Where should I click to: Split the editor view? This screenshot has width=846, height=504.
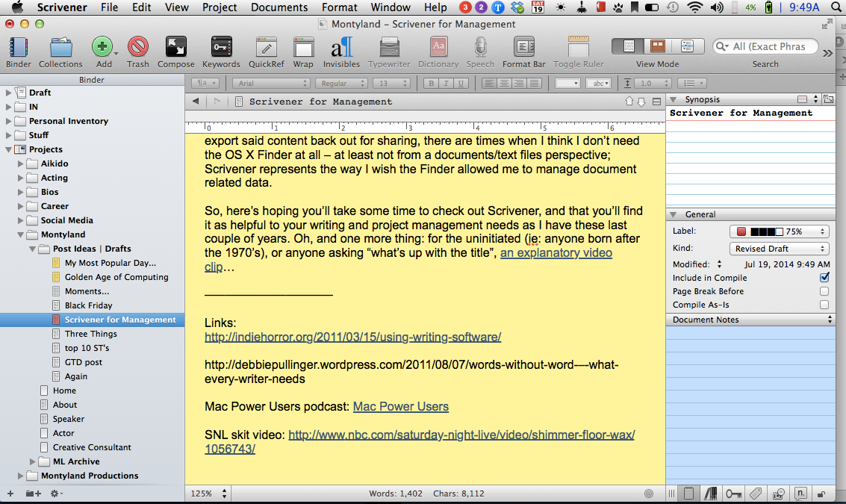click(656, 102)
